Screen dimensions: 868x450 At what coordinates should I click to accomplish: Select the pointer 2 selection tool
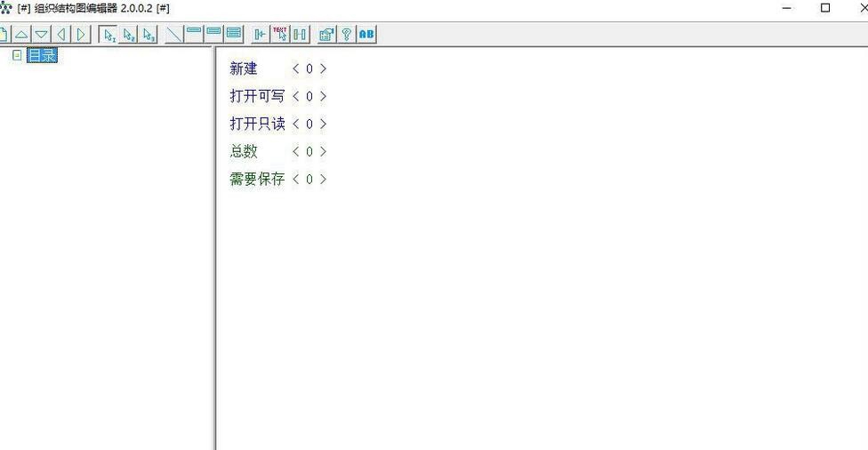[x=128, y=35]
